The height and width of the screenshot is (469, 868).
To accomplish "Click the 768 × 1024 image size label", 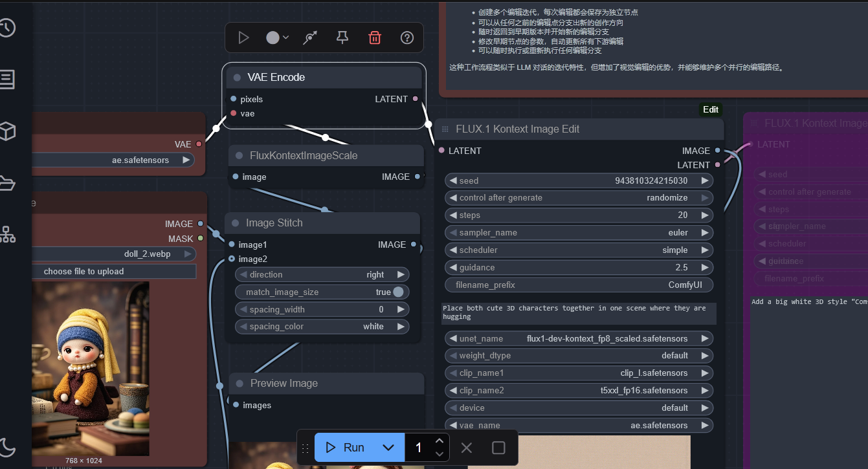I will [x=83, y=461].
